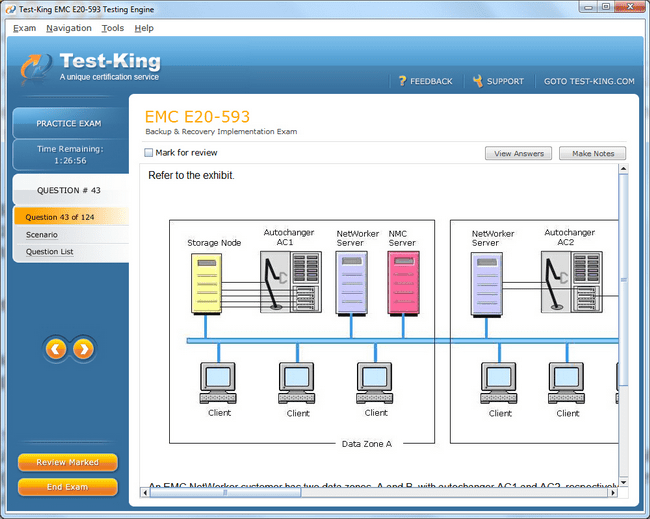Click the pink NMC Server icon
The height and width of the screenshot is (519, 650).
pos(403,284)
